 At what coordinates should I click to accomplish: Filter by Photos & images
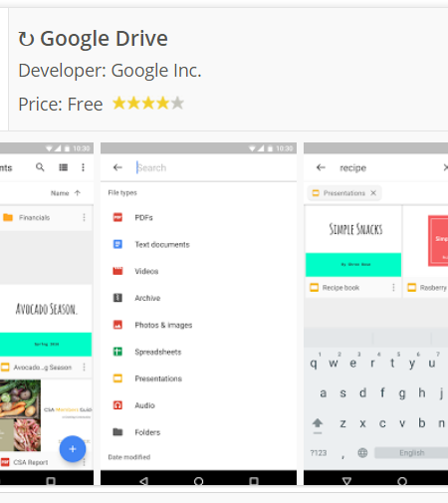[198, 325]
